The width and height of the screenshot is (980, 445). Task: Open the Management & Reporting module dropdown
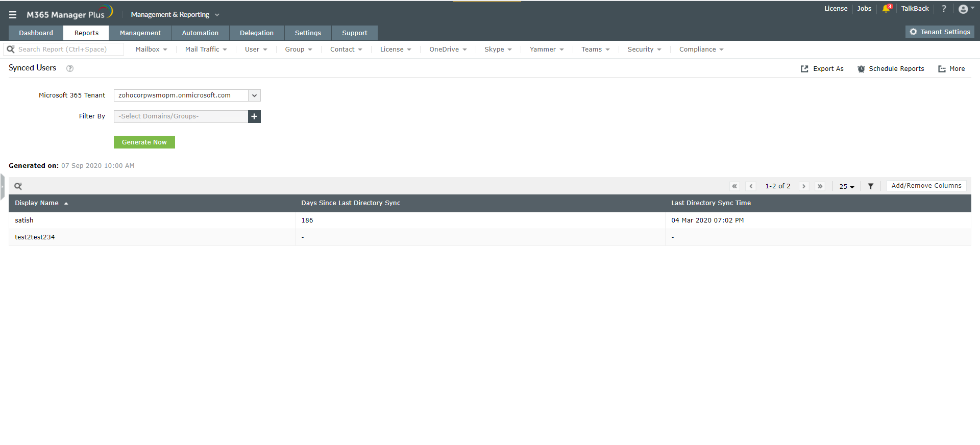175,15
